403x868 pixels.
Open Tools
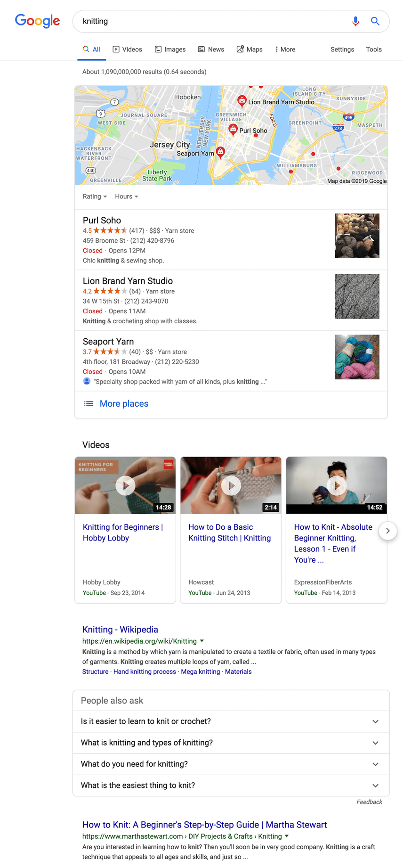374,49
